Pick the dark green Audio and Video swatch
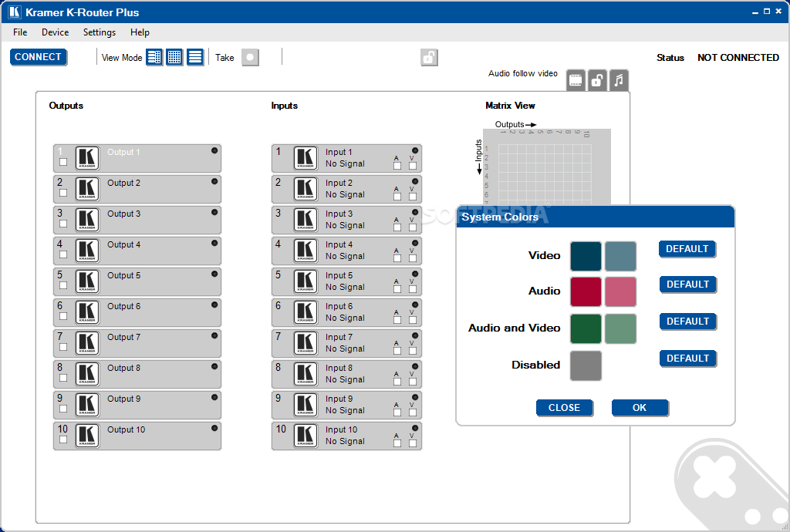 tap(586, 328)
